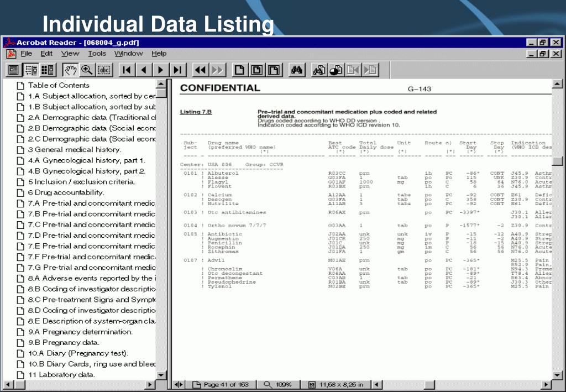The width and height of the screenshot is (566, 392).
Task: Click bookmark panel scroll right arrow
Action: click(x=150, y=385)
